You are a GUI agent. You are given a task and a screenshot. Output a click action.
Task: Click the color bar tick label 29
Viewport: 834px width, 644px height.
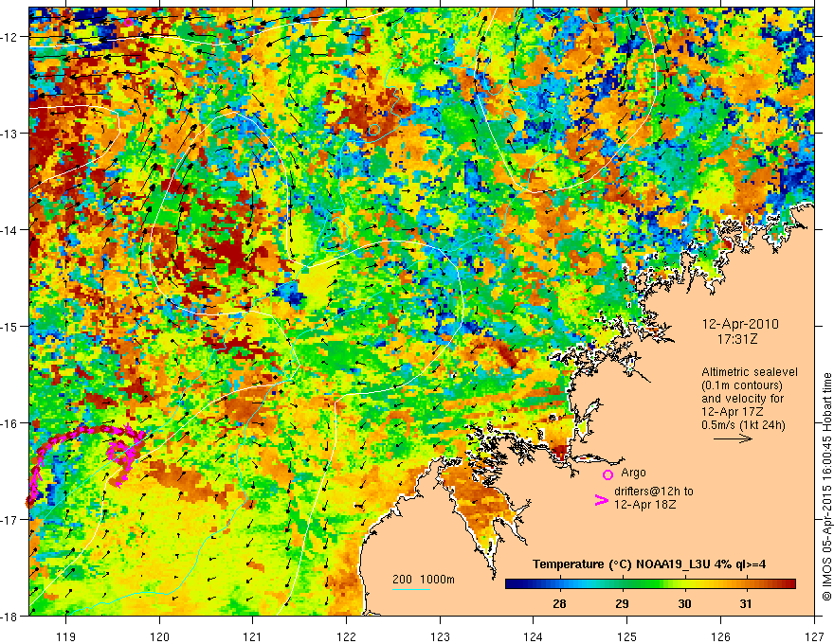click(622, 603)
